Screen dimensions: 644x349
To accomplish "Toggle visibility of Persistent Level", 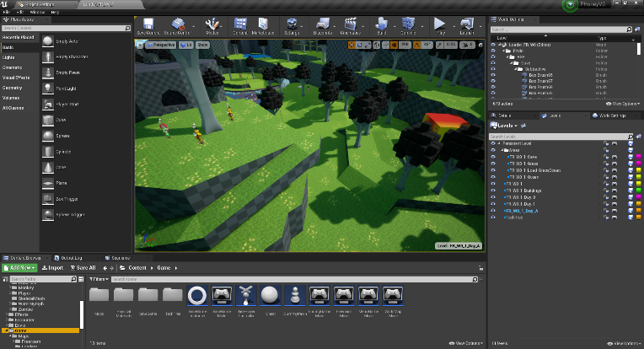I will pyautogui.click(x=493, y=143).
